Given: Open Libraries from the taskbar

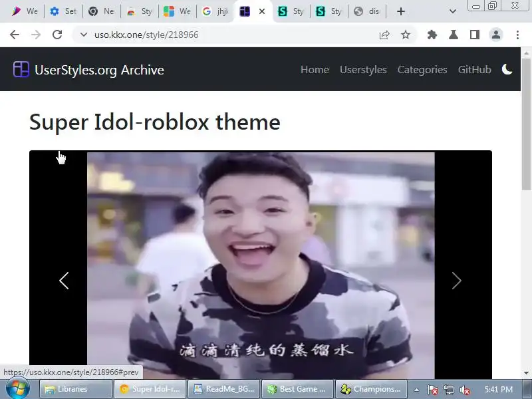Looking at the screenshot, I should [x=76, y=389].
